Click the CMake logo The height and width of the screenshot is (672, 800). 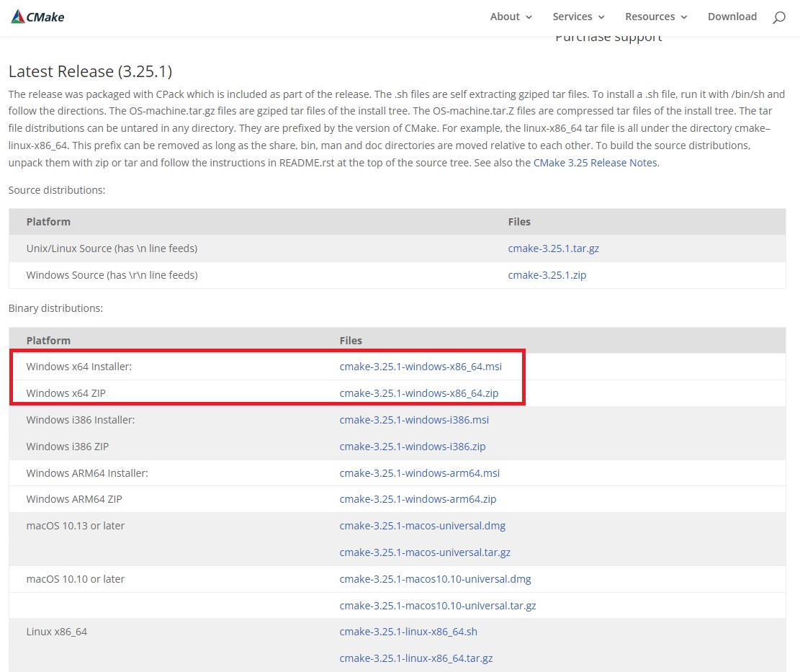point(37,17)
